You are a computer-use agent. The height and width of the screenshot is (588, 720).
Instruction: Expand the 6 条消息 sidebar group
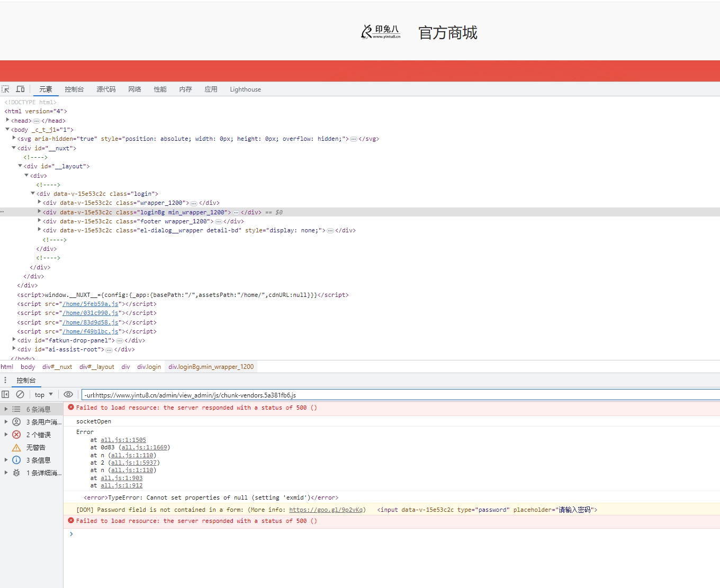(x=6, y=409)
